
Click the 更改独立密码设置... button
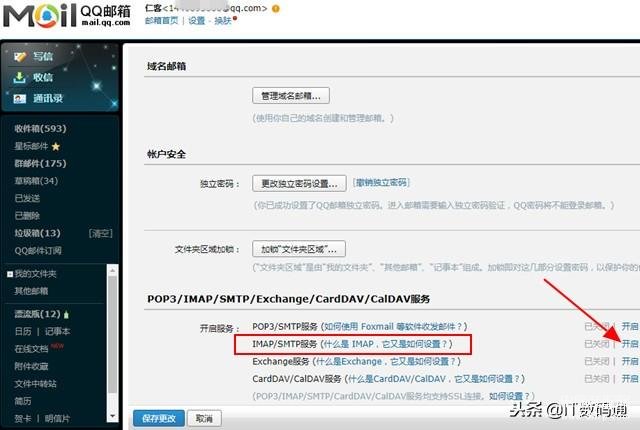[299, 184]
